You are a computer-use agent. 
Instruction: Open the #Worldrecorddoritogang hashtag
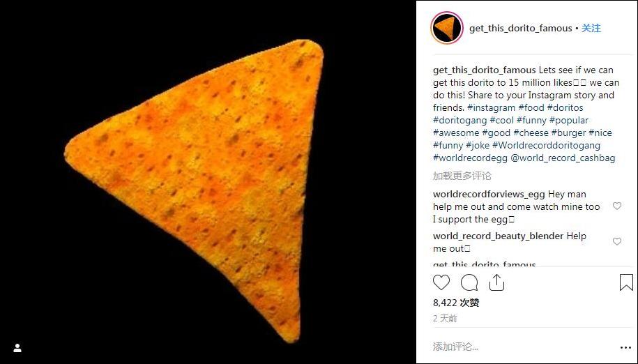pos(546,145)
